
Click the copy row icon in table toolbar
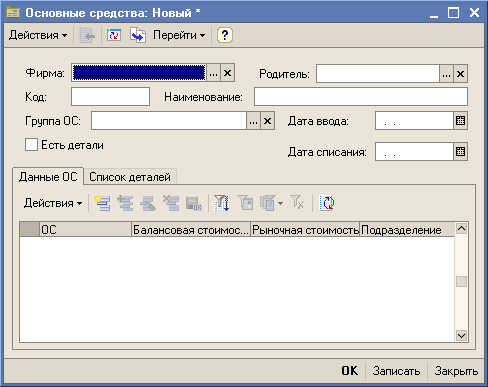tap(125, 203)
